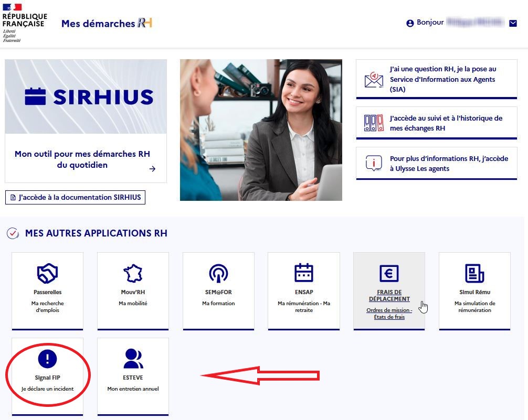This screenshot has width=528, height=420.
Task: Click 'Ordres de mission - États de frais'
Action: [x=389, y=314]
